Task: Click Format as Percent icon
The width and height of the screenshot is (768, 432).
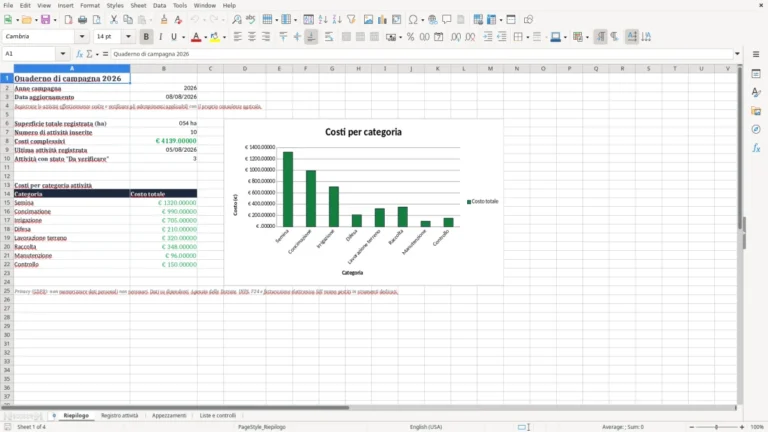Action: pos(410,37)
